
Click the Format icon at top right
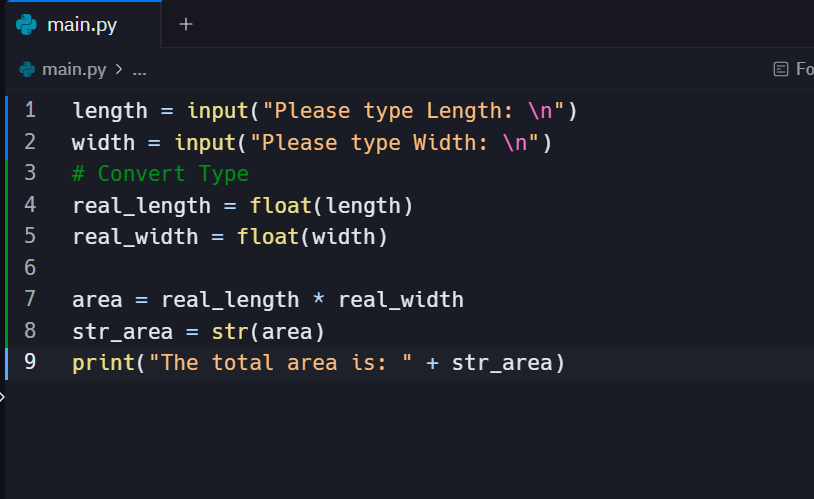pyautogui.click(x=781, y=69)
